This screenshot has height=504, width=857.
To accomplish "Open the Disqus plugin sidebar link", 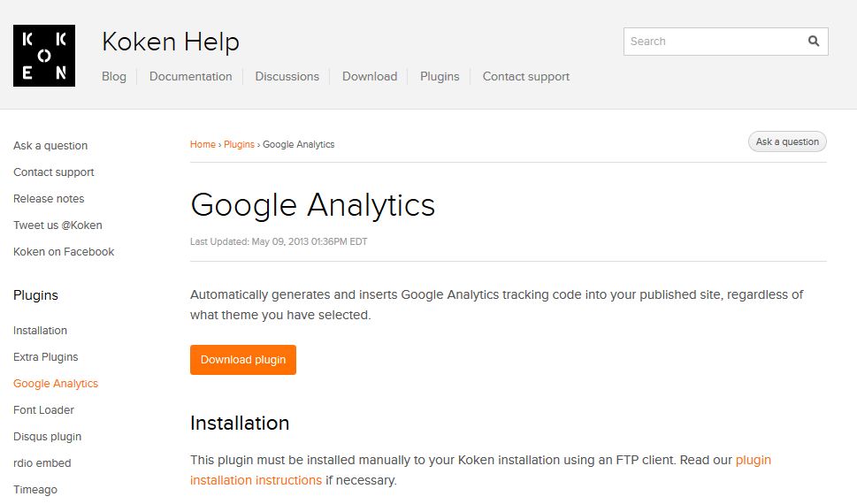I will (x=47, y=437).
